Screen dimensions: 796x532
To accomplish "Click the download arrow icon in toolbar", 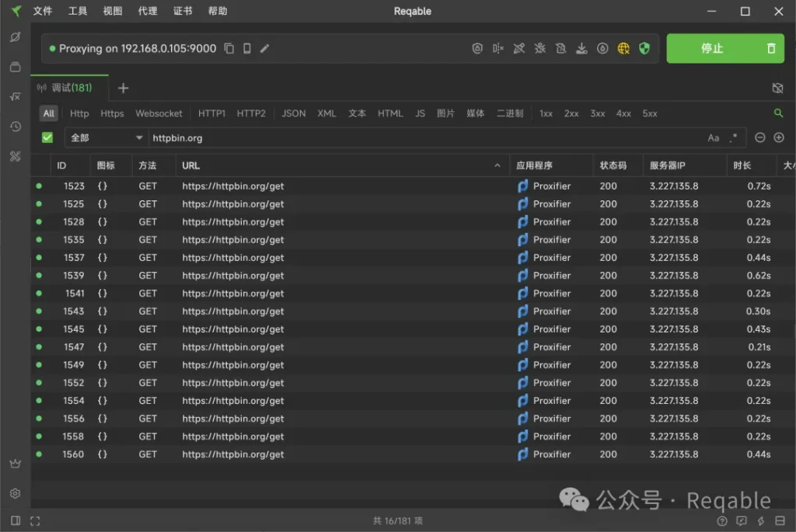I will tap(581, 48).
